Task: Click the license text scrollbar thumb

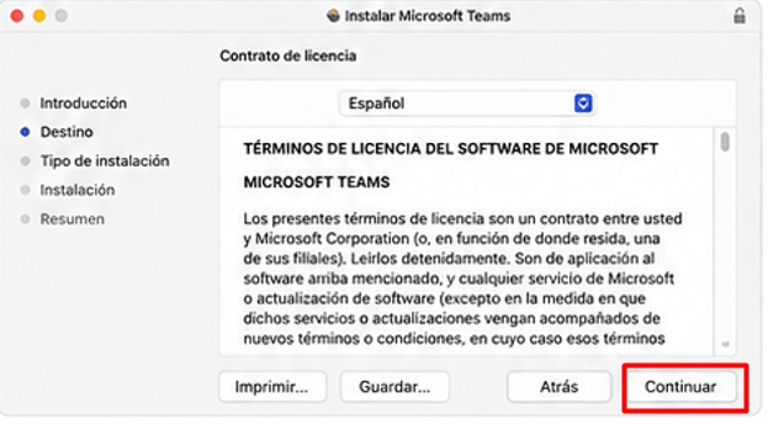Action: click(725, 141)
